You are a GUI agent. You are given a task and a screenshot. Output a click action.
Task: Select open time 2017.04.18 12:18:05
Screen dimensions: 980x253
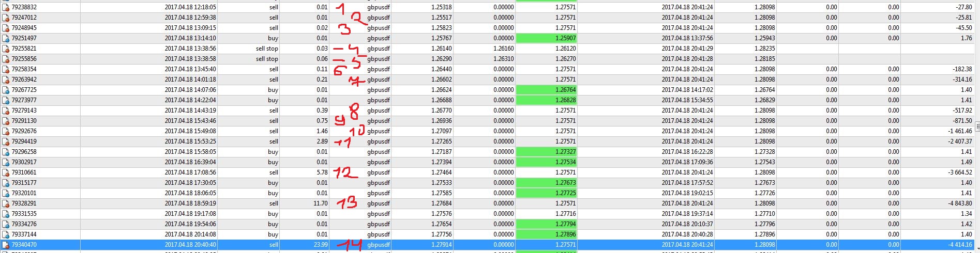coord(190,7)
